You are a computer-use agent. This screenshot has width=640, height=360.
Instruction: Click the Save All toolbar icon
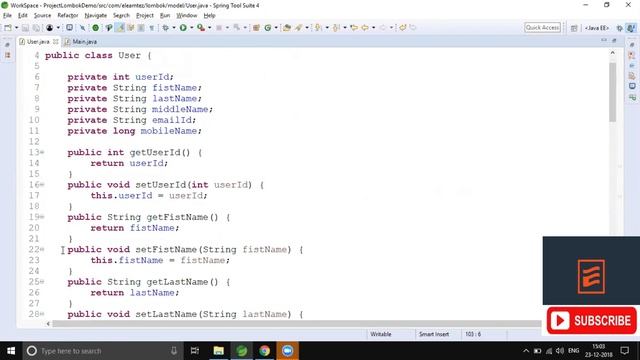click(36, 28)
